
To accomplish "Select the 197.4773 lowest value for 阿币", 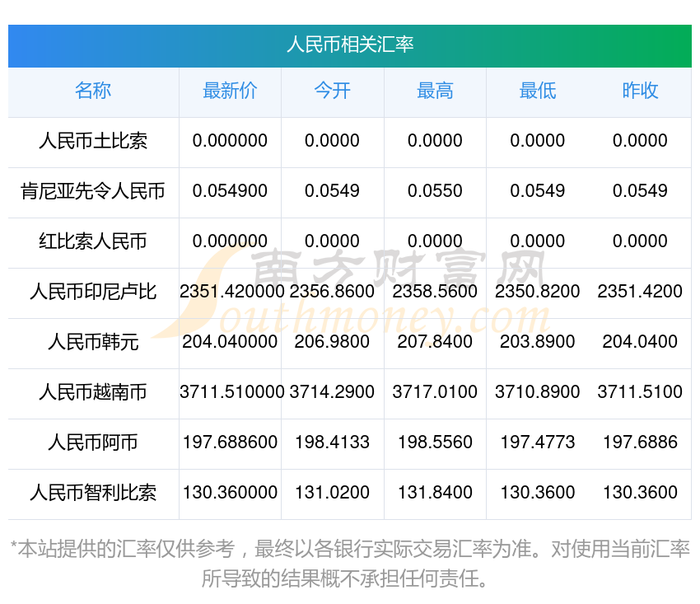I will coord(537,442).
